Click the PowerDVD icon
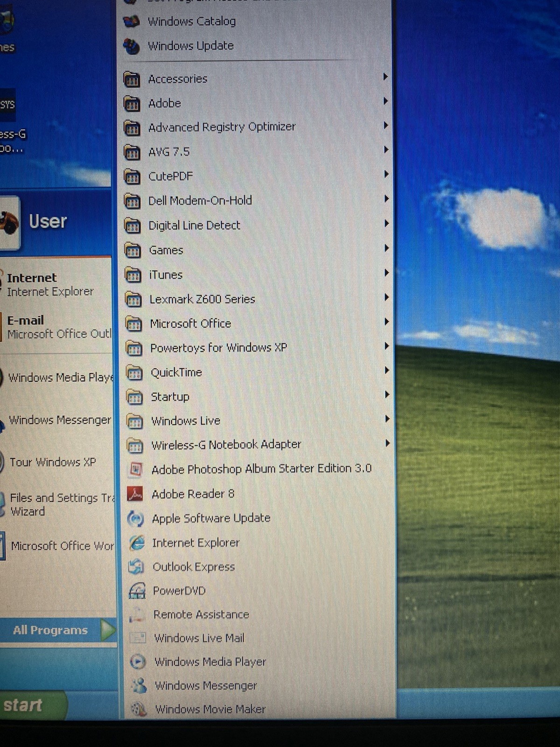The image size is (560, 747). click(x=137, y=591)
